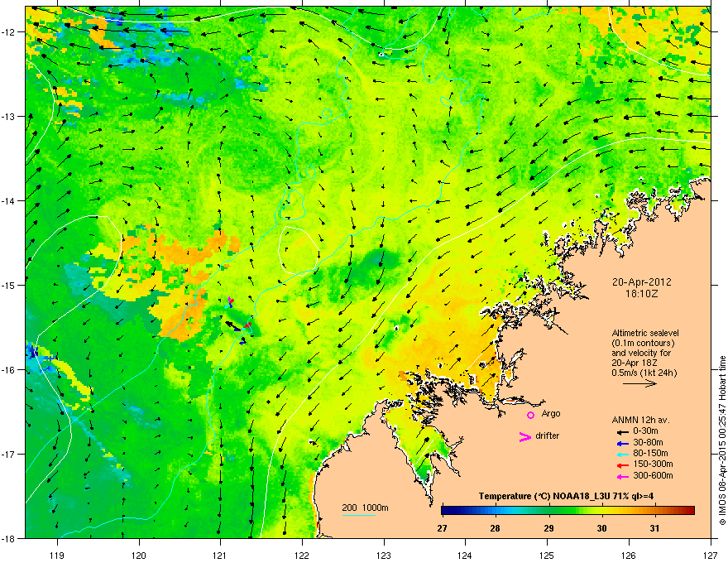This screenshot has height=563, width=728.
Task: Click the text '0.5m/s (1kt 24h)'
Action: (x=644, y=373)
